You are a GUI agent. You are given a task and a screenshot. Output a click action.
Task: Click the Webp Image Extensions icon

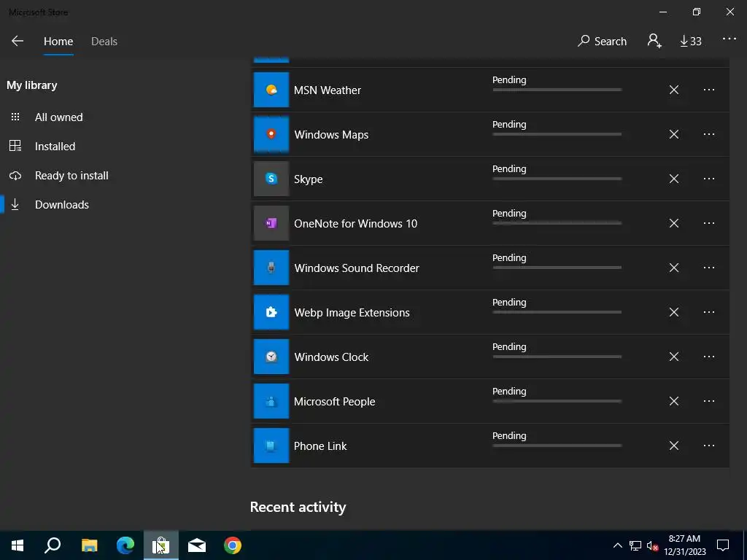coord(271,312)
